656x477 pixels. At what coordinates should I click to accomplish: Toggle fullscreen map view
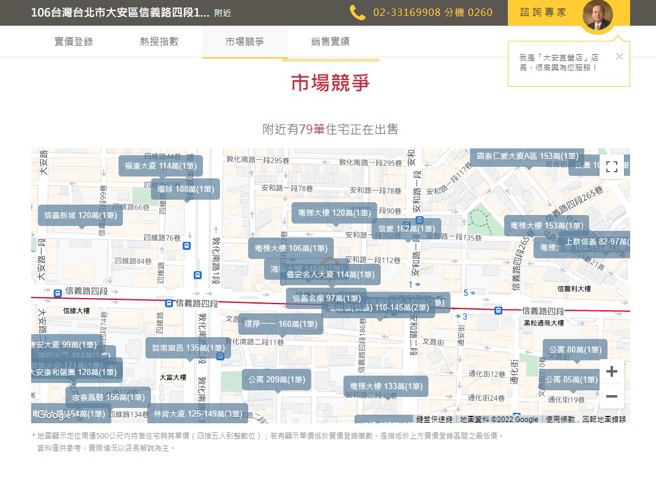pos(612,167)
